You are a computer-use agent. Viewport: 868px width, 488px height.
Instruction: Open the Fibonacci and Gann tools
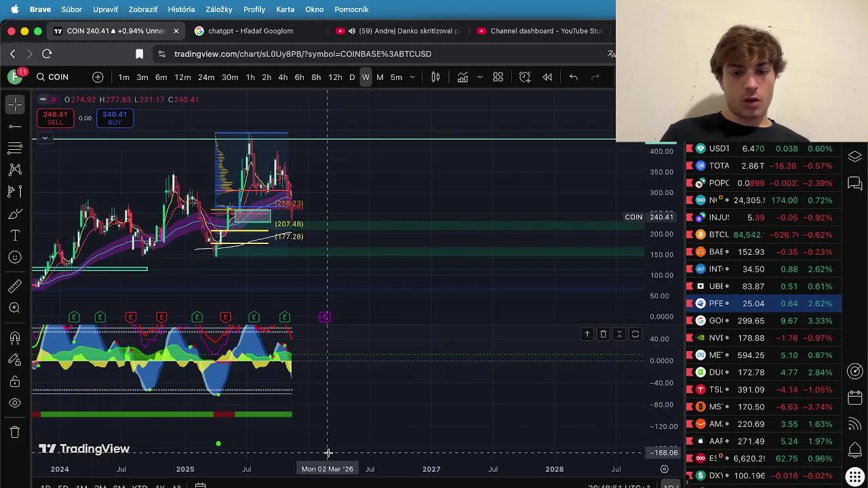[15, 148]
